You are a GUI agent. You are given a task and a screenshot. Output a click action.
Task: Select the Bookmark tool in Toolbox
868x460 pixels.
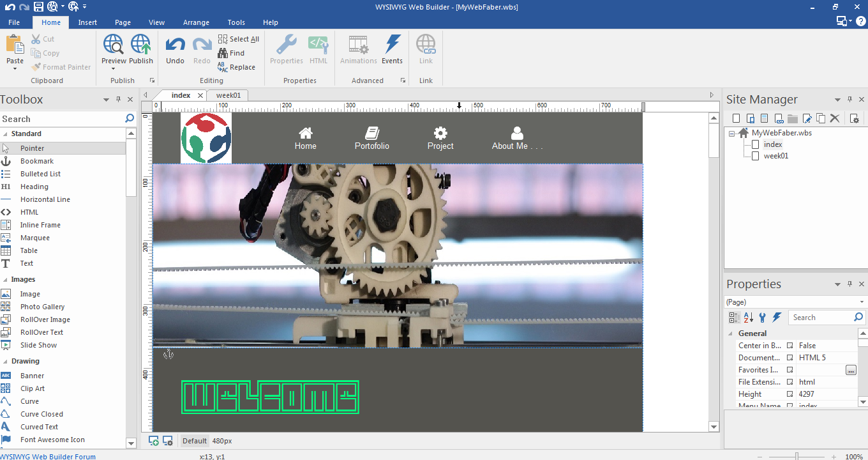37,161
